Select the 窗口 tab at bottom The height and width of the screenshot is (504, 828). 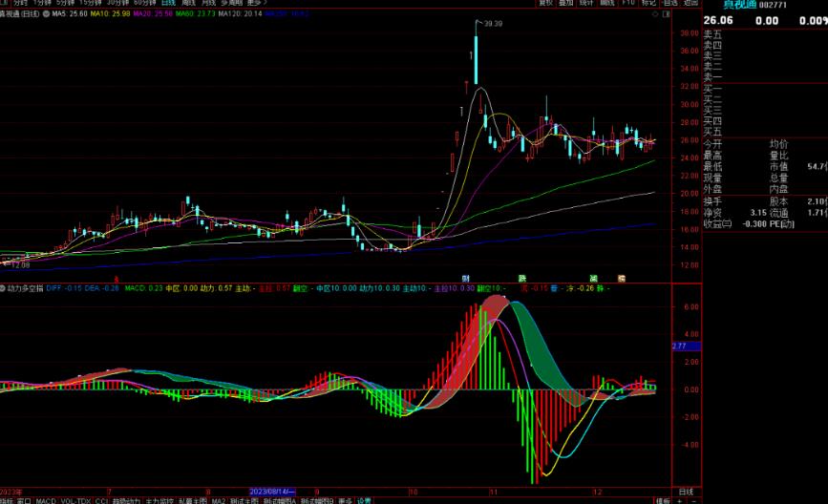click(24, 501)
